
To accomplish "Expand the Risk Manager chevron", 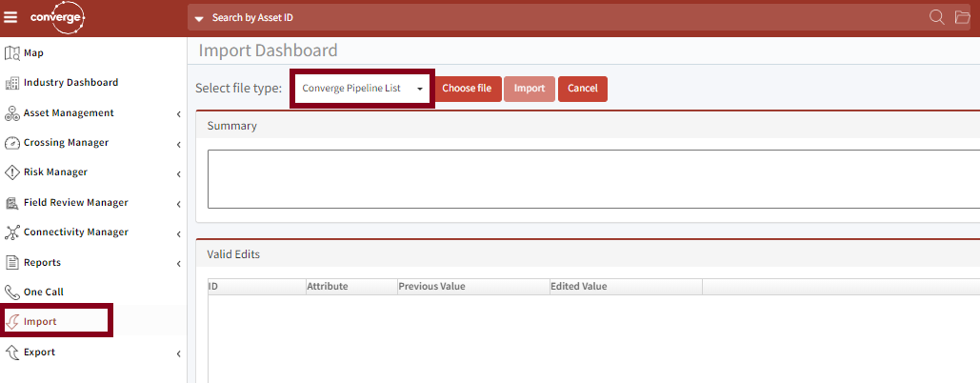I will pos(178,173).
